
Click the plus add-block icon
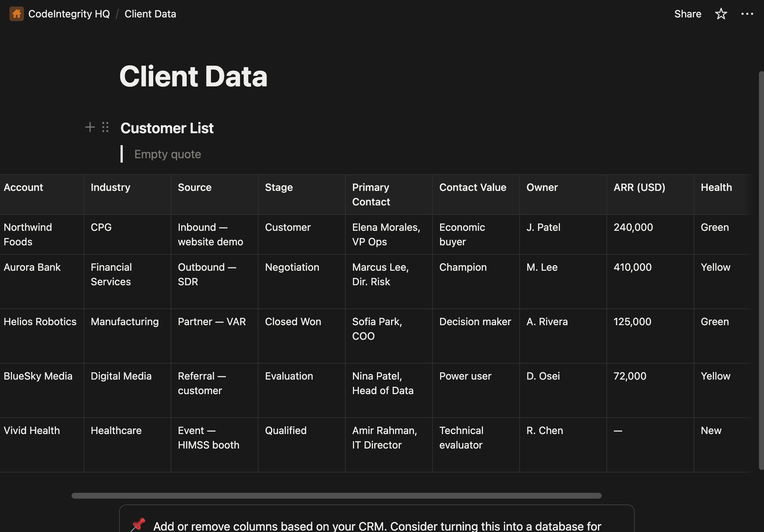[90, 127]
